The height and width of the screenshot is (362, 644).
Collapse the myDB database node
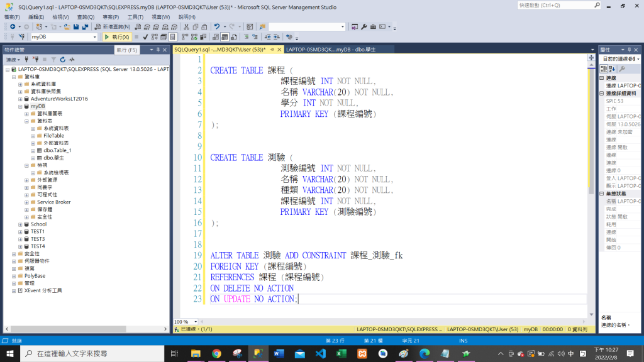click(20, 106)
